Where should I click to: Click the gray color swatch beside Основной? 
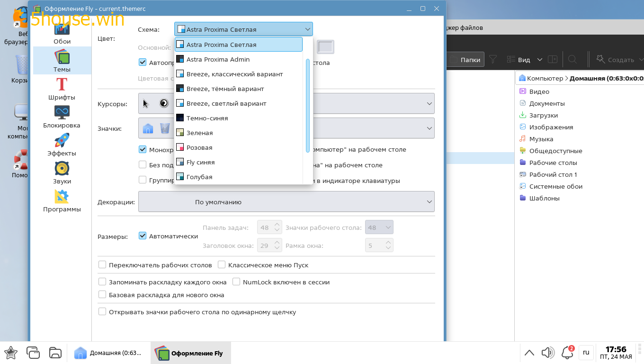[x=325, y=47]
